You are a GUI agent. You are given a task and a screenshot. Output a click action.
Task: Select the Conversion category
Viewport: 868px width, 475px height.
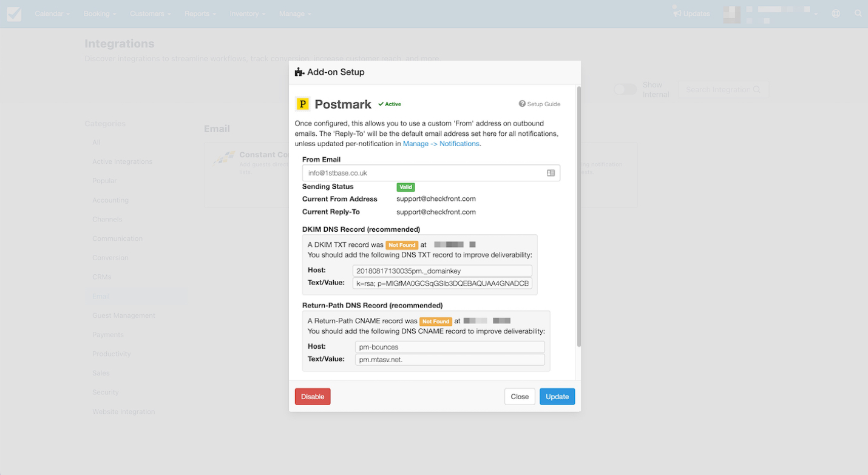point(110,258)
